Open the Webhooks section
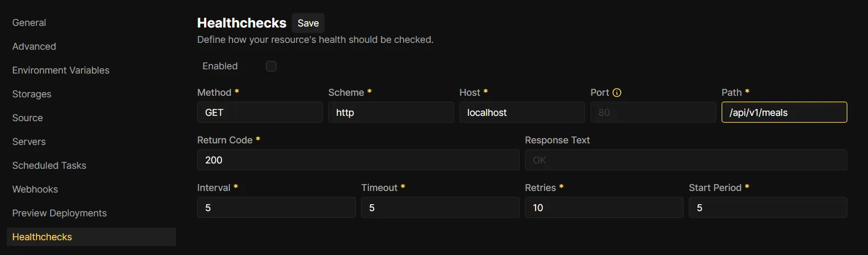Image resolution: width=868 pixels, height=255 pixels. (35, 189)
